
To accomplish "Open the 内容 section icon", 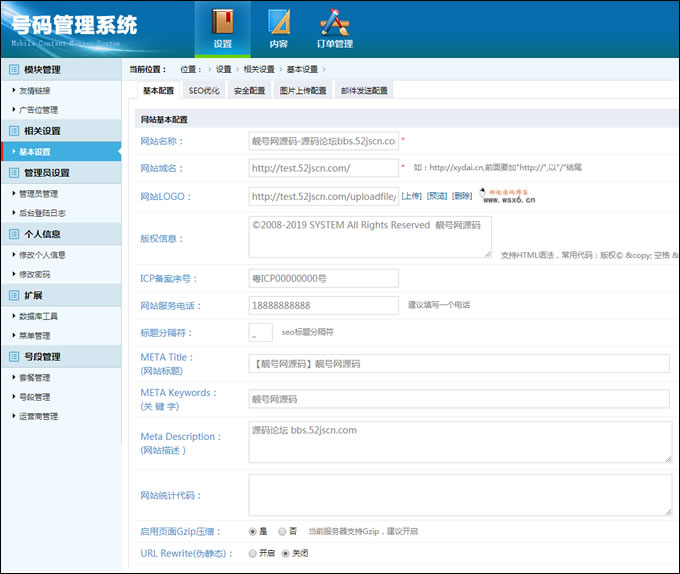I will [278, 21].
